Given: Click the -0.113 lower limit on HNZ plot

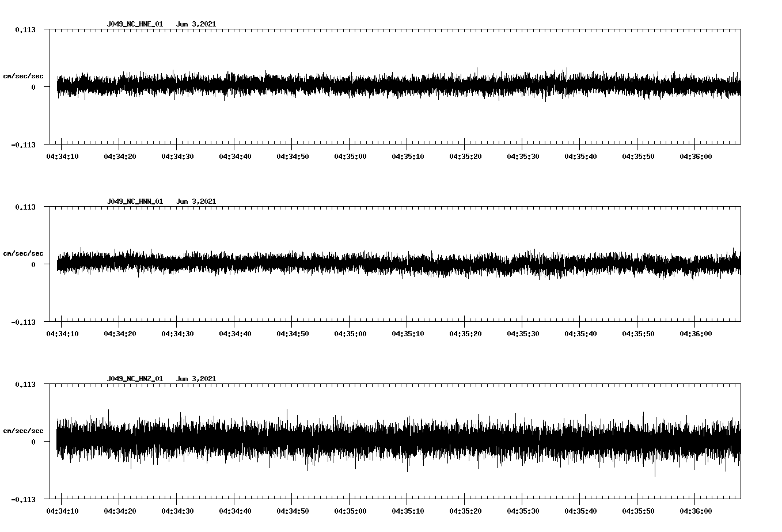Looking at the screenshot, I should [x=23, y=500].
